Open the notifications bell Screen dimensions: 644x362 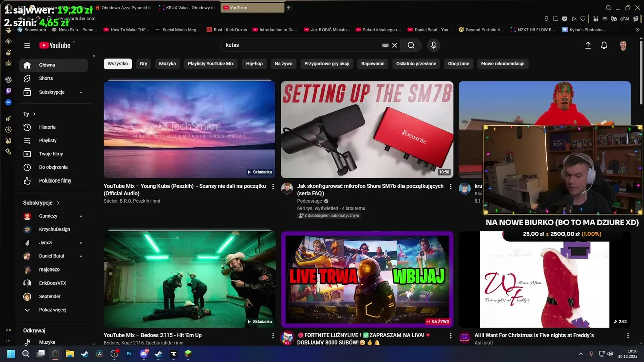(604, 45)
